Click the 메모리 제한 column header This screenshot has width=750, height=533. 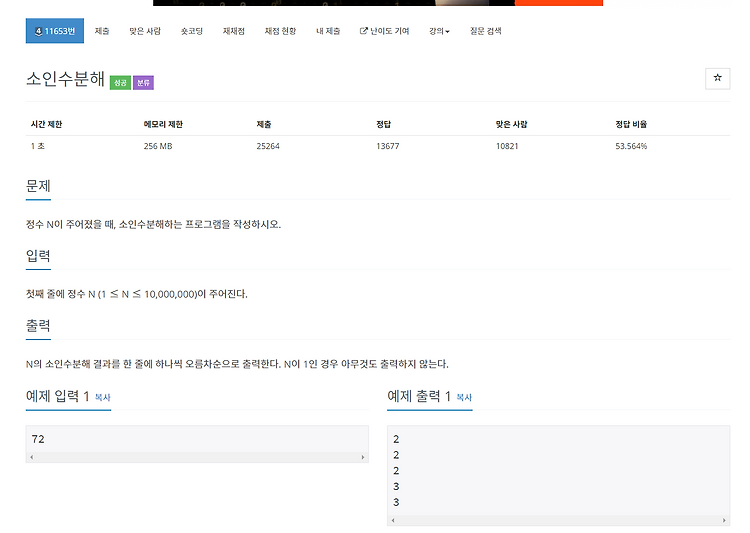pyautogui.click(x=163, y=124)
